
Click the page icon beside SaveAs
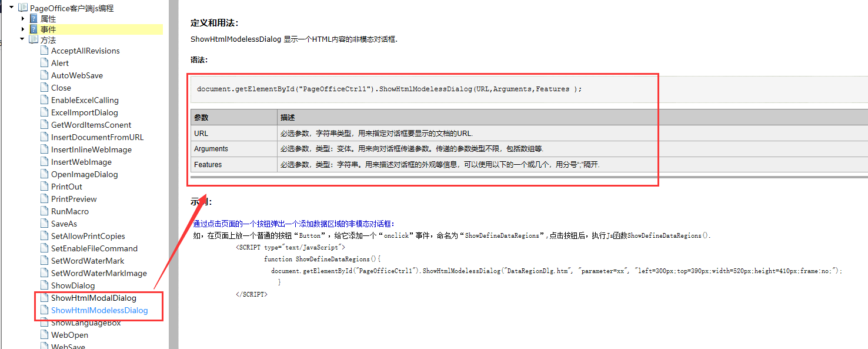click(x=44, y=224)
